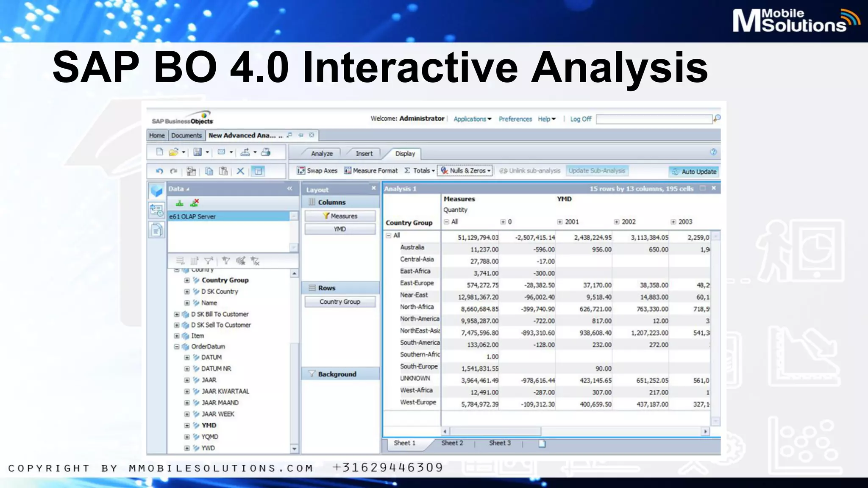
Task: Toggle the layout panel toolbar icon
Action: 258,171
